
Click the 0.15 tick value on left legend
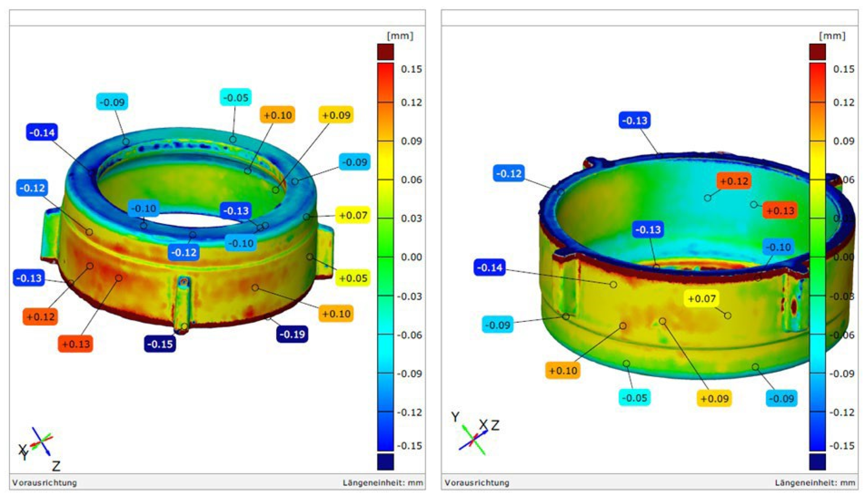pos(411,69)
